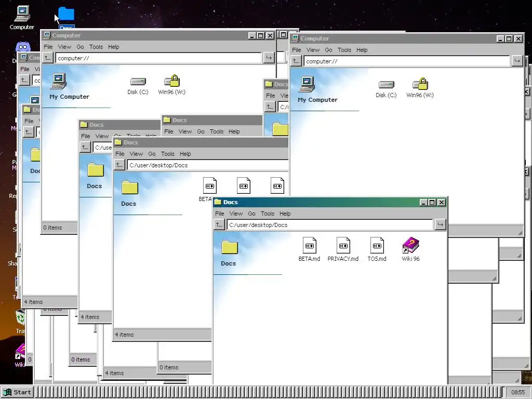Open Win96 (W:) in the left Computer window
This screenshot has width=532, height=399.
click(x=171, y=85)
